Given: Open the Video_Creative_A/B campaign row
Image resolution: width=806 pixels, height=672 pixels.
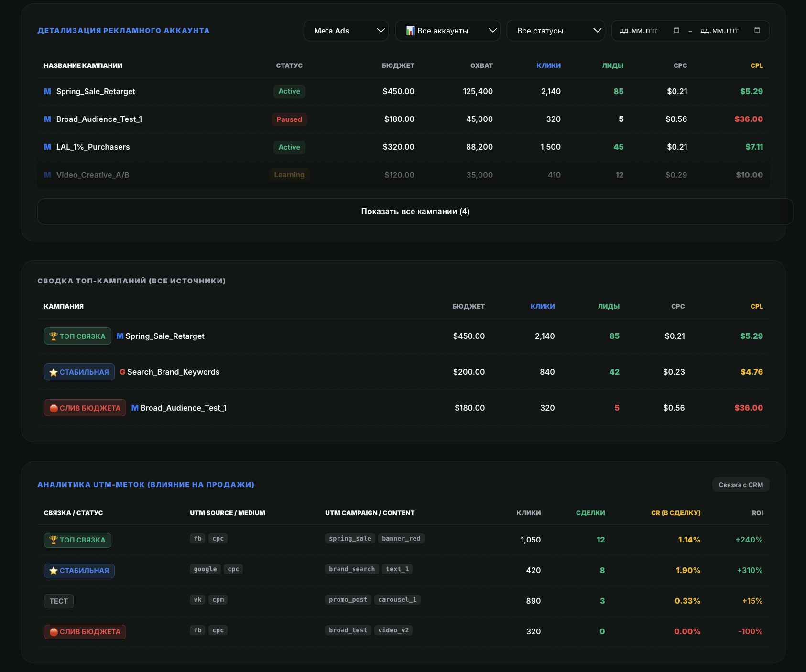Looking at the screenshot, I should tap(403, 175).
